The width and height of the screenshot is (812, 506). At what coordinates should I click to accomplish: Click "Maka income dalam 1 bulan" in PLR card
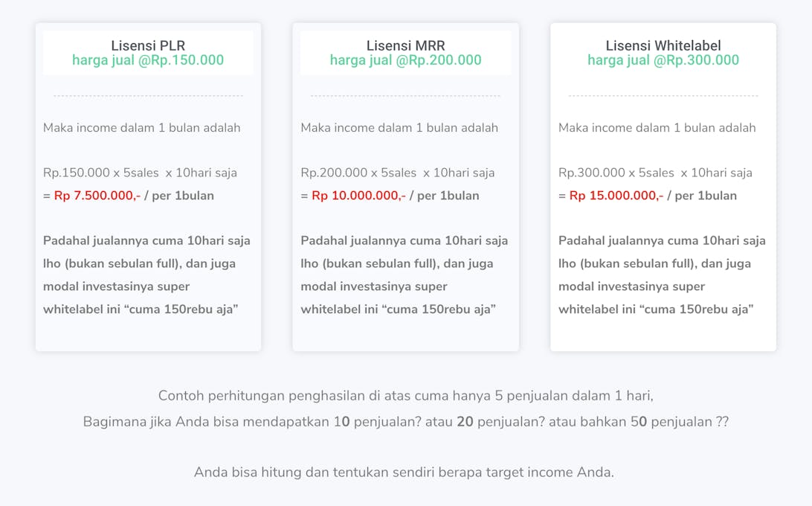[141, 127]
